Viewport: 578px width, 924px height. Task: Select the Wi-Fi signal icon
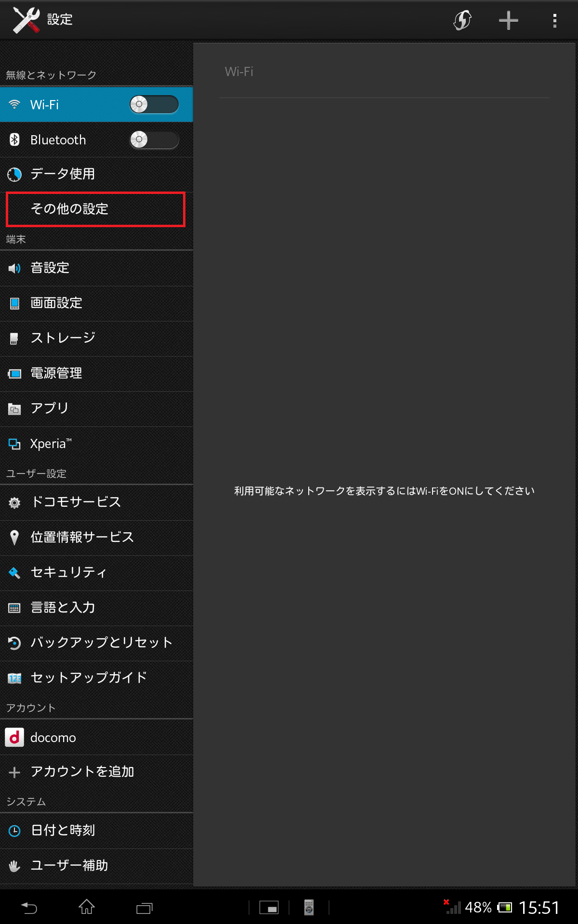click(x=14, y=104)
